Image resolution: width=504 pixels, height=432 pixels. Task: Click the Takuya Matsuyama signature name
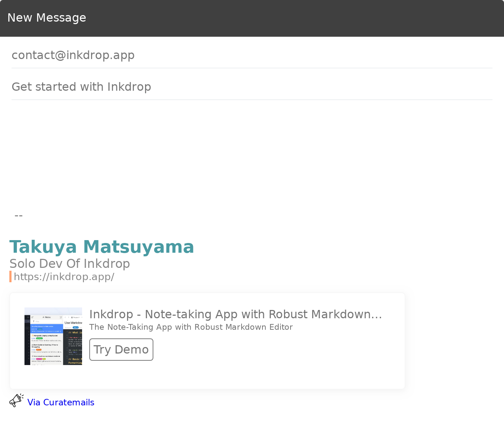(102, 247)
